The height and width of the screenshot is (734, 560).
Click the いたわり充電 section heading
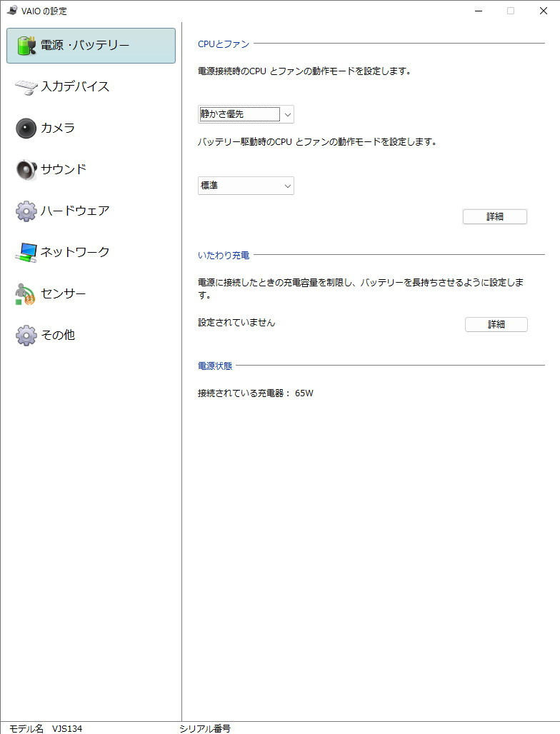tap(224, 256)
